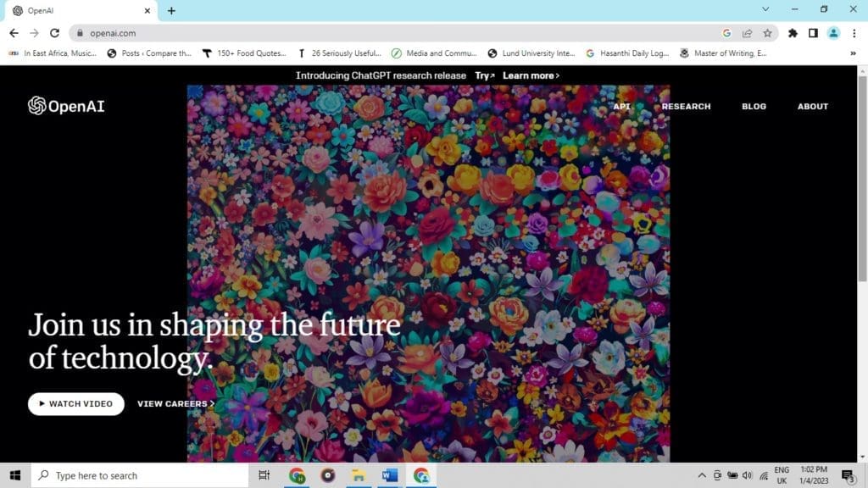868x488 pixels.
Task: Click the page vertical scrollbar thumb
Action: click(862, 180)
